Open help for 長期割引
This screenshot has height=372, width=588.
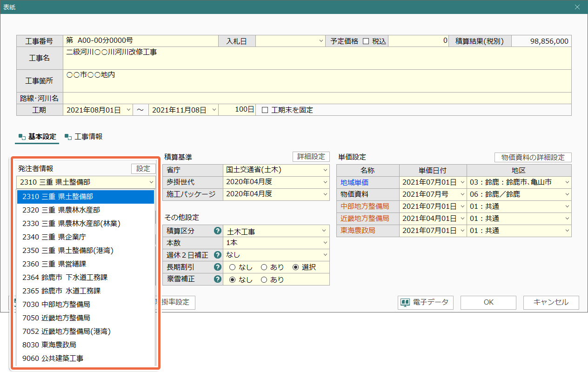[217, 267]
